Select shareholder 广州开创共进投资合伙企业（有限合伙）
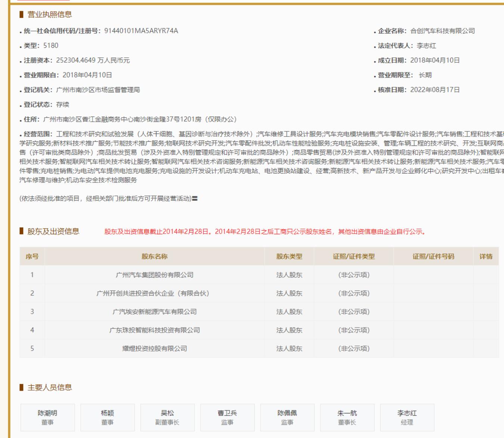 tap(155, 293)
